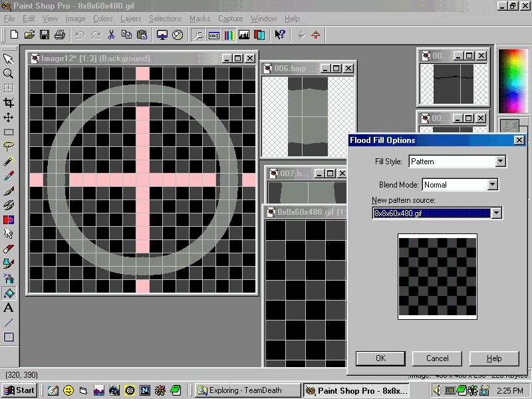Click the Print icon in toolbar
Image resolution: width=532 pixels, height=399 pixels.
point(60,35)
